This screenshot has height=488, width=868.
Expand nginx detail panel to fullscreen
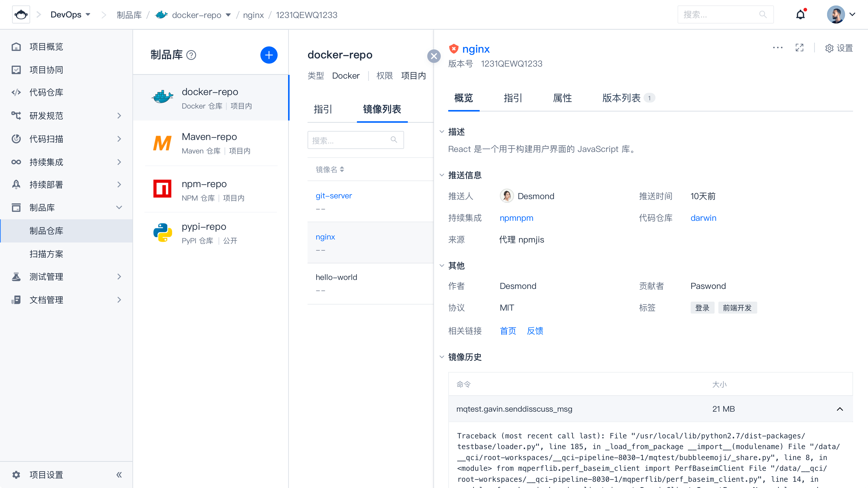click(x=799, y=48)
